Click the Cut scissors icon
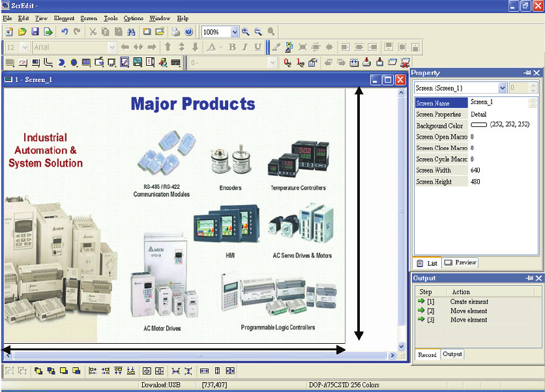Image resolution: width=545 pixels, height=392 pixels. tap(93, 31)
